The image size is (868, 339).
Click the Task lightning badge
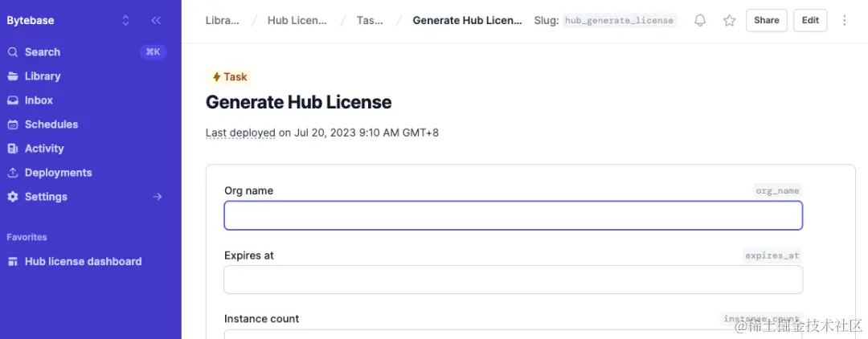230,77
